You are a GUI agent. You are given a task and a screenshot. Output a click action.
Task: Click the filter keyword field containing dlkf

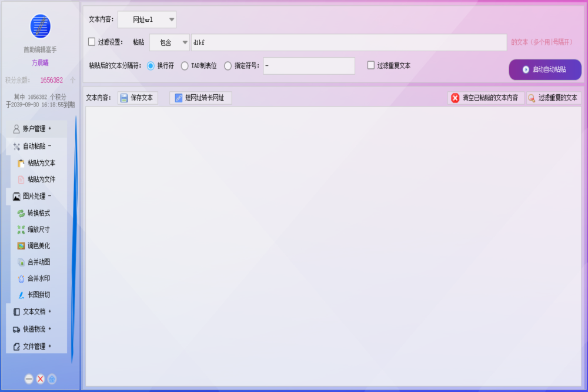click(x=348, y=42)
